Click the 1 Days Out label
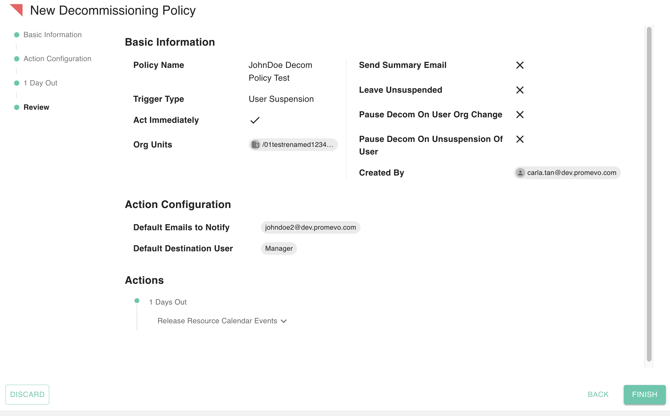This screenshot has height=416, width=670. (168, 302)
